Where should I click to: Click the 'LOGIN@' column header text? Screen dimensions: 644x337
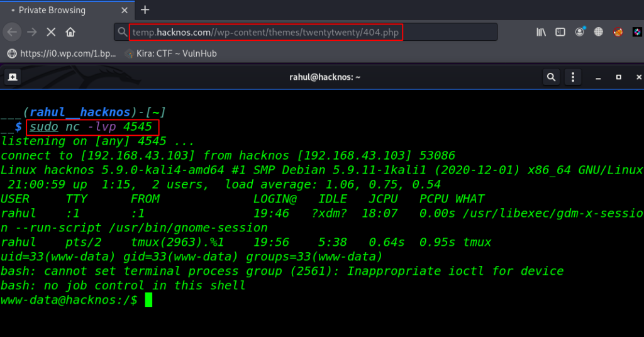pos(275,199)
